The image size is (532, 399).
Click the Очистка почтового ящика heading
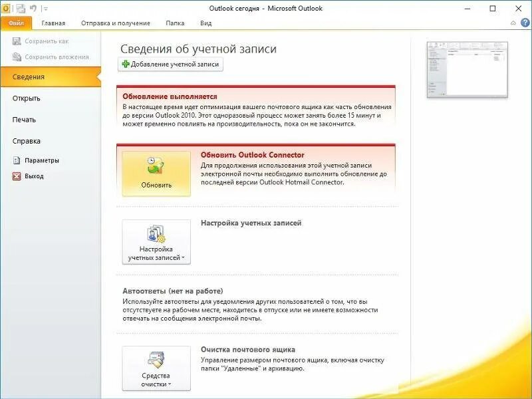(x=248, y=350)
